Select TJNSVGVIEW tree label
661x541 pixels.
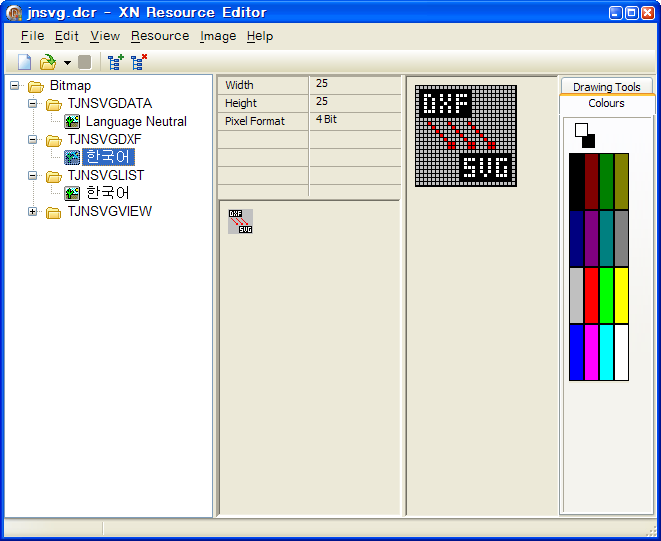(110, 211)
